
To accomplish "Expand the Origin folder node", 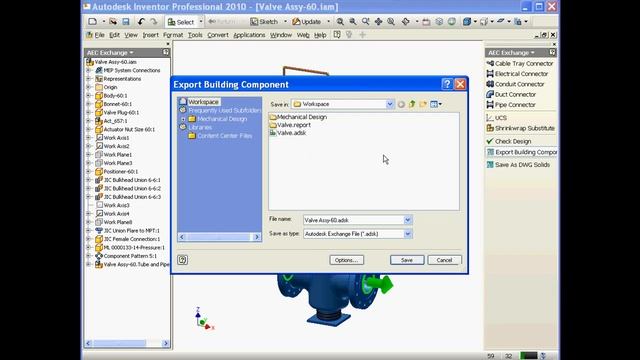I will coord(89,87).
